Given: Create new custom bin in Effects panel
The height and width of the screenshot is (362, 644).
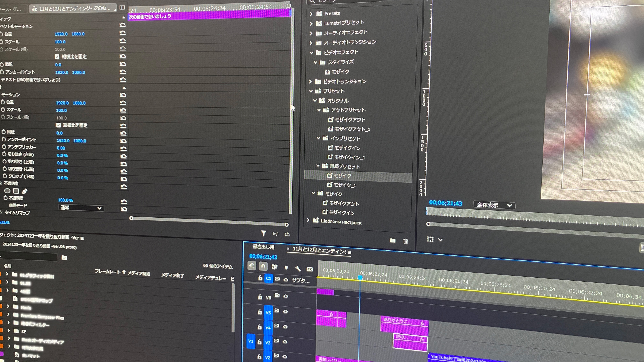Looking at the screenshot, I should point(392,240).
